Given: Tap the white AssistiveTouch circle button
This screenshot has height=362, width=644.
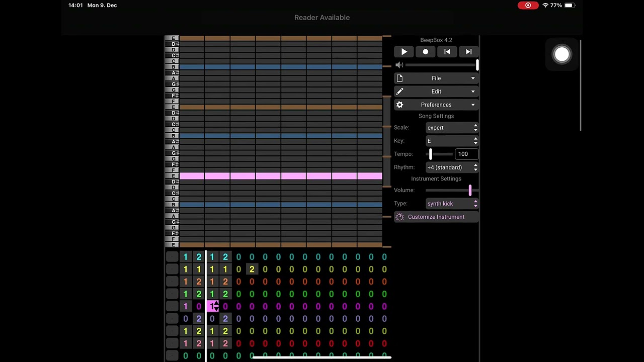Looking at the screenshot, I should pyautogui.click(x=561, y=54).
